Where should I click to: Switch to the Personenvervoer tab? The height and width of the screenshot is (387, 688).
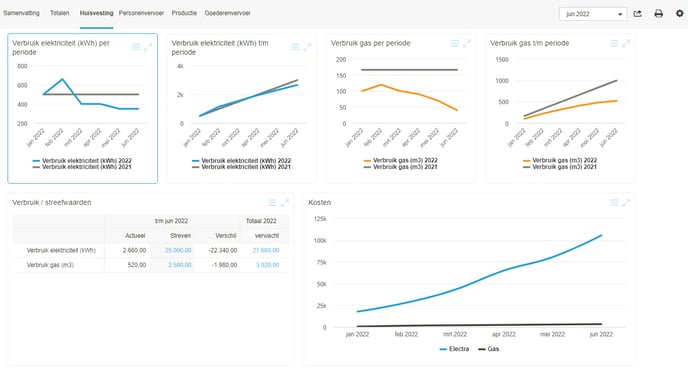(141, 13)
